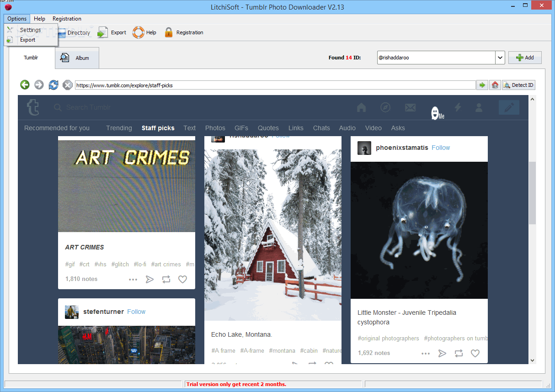Open more options on ART CRIMES post

[x=133, y=279]
